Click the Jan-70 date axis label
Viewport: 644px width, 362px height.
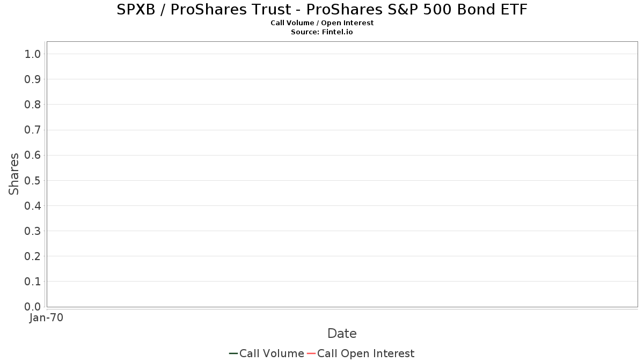pyautogui.click(x=46, y=317)
